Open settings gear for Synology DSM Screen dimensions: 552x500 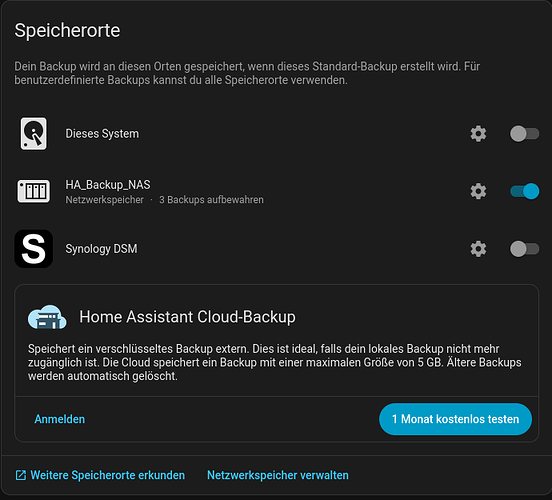click(x=478, y=249)
